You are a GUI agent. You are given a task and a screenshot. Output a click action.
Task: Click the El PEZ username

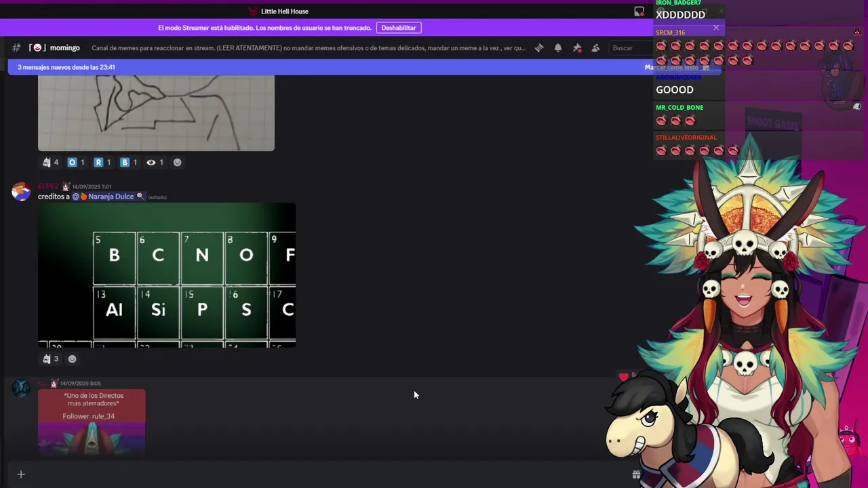pos(48,186)
